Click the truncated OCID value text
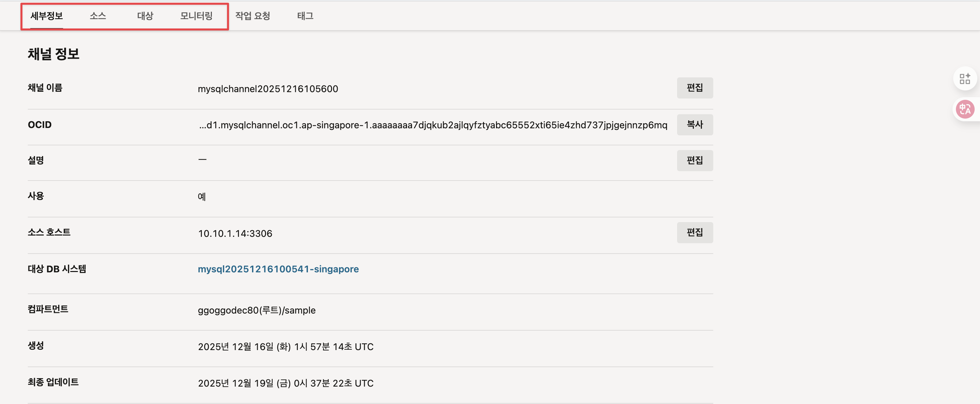The image size is (980, 404). coord(433,125)
